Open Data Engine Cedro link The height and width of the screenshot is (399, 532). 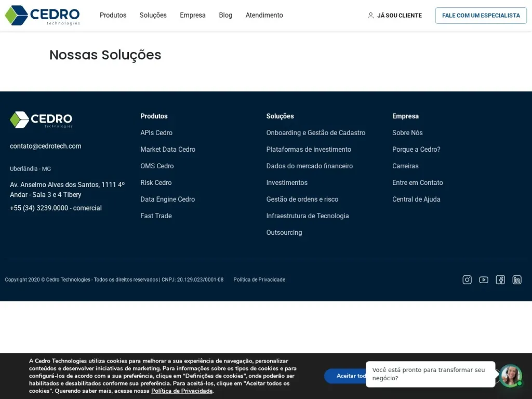click(168, 199)
